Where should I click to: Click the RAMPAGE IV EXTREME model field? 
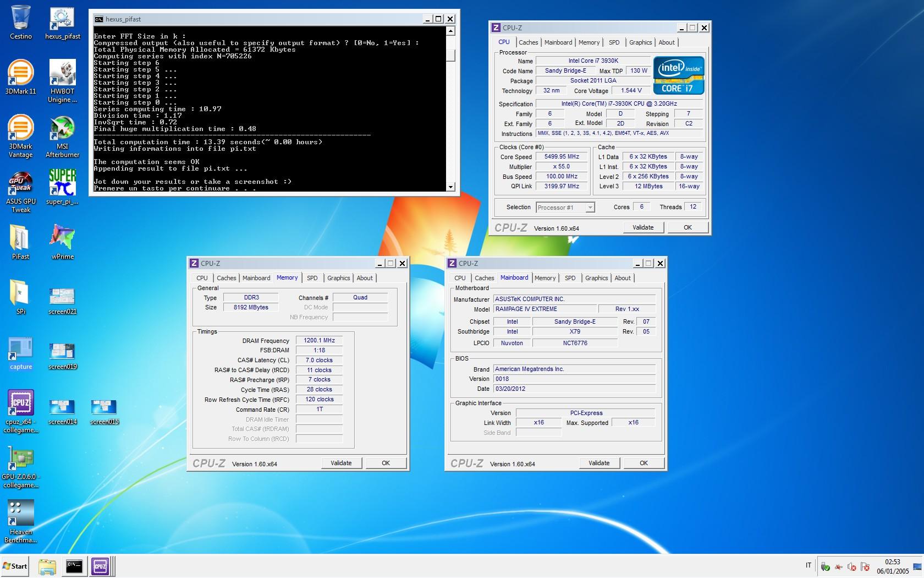(544, 309)
